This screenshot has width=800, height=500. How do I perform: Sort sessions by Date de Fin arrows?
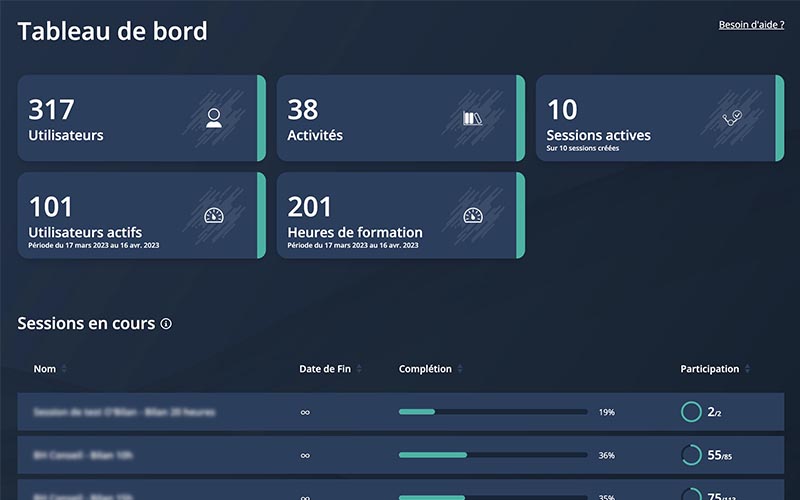tap(359, 368)
